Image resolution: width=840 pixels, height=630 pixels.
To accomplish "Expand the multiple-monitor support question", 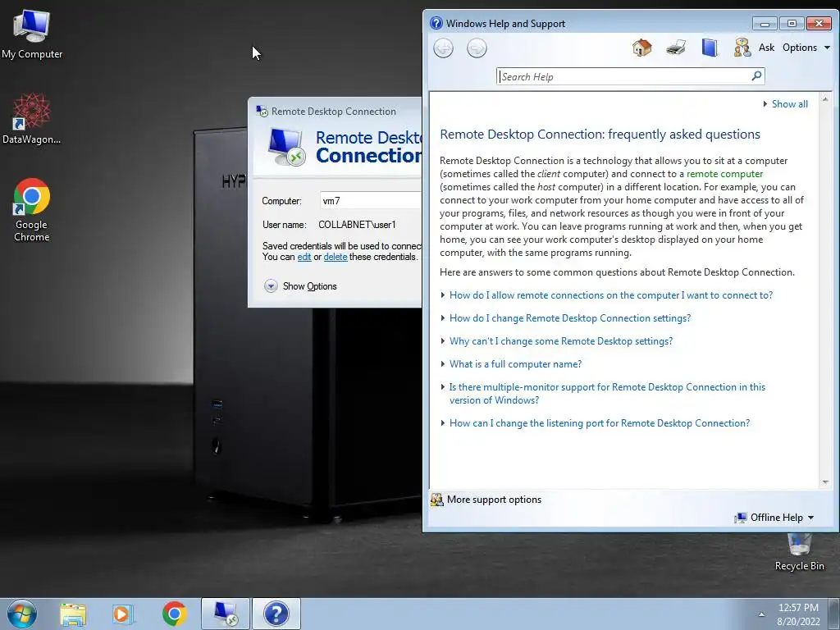I will [x=607, y=394].
